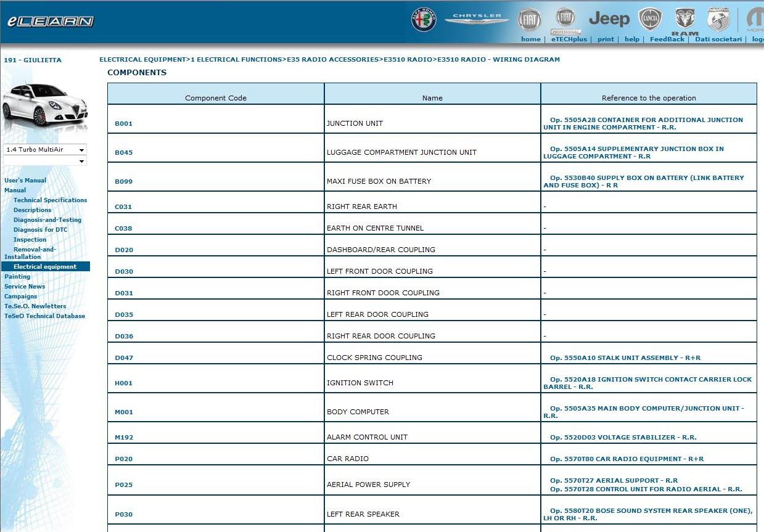Select the RAM brand logo
The width and height of the screenshot is (764, 532).
685,22
